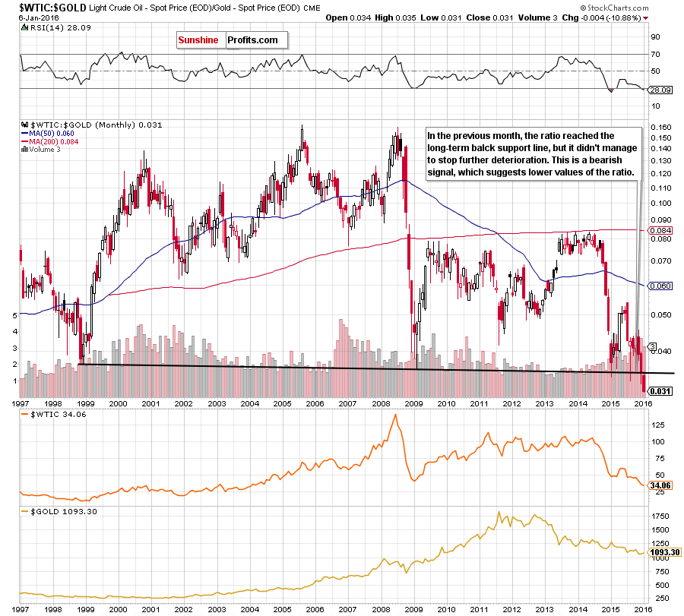Click the Sunshine logo text

tap(198, 40)
